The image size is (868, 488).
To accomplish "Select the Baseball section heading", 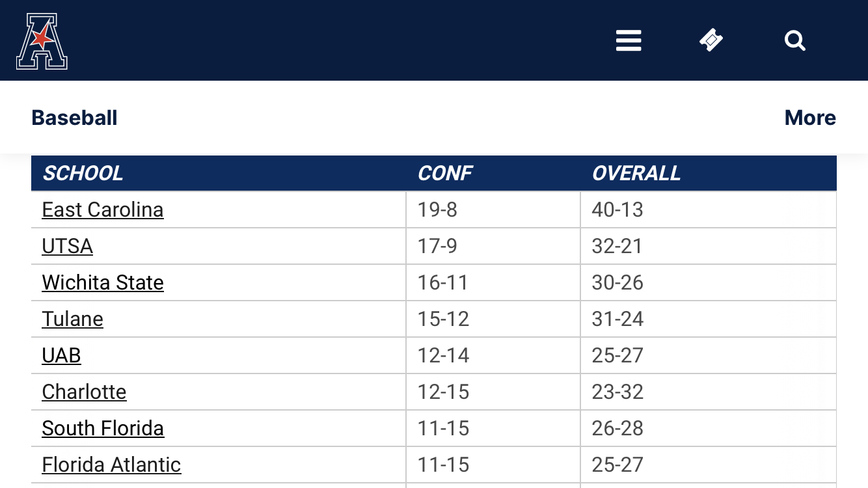I will (x=74, y=118).
